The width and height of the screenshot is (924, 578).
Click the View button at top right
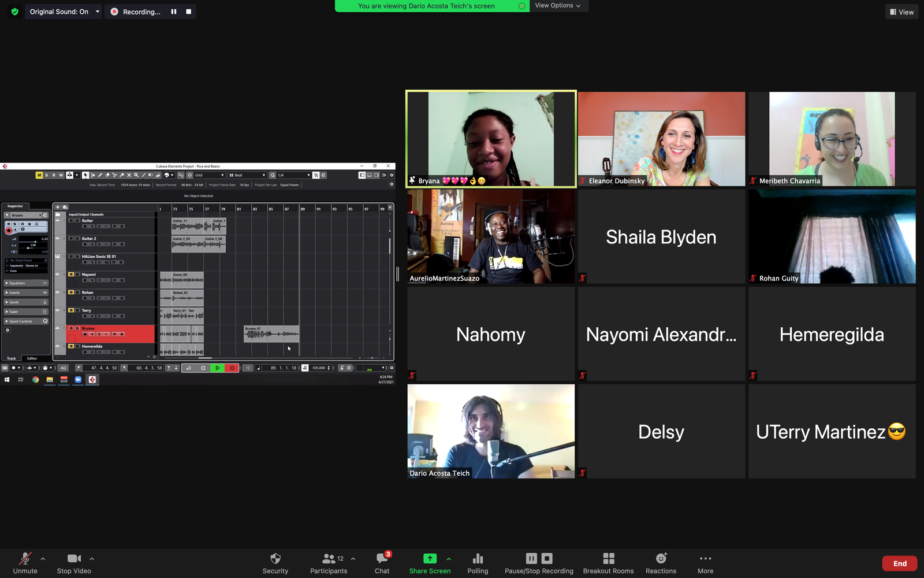(x=901, y=12)
